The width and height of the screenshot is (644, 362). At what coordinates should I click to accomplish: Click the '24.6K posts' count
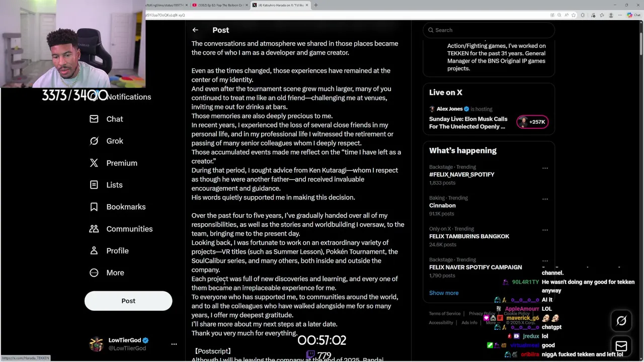(x=443, y=245)
